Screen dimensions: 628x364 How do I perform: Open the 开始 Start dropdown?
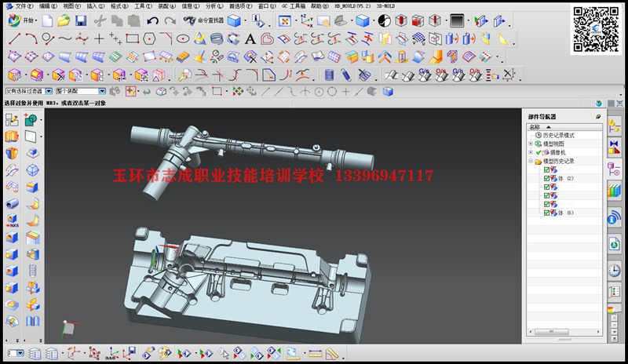pyautogui.click(x=23, y=20)
